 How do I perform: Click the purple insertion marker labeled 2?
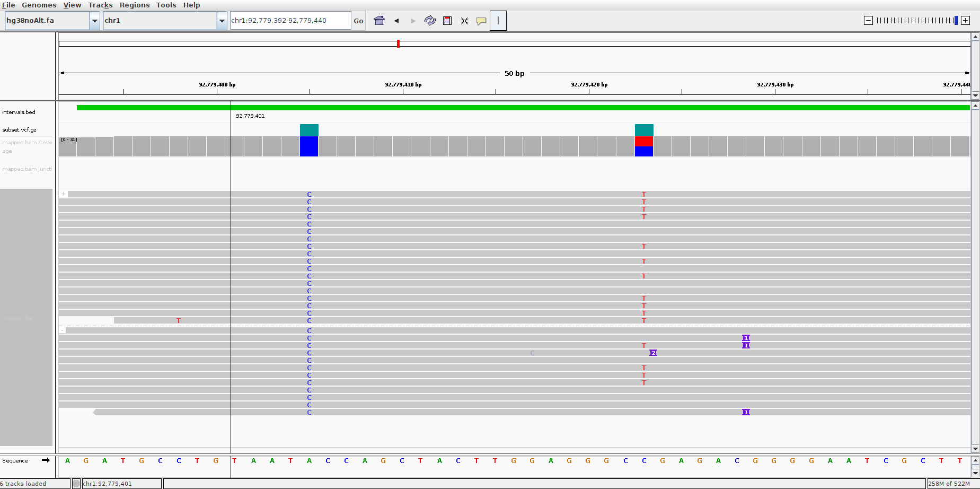653,353
